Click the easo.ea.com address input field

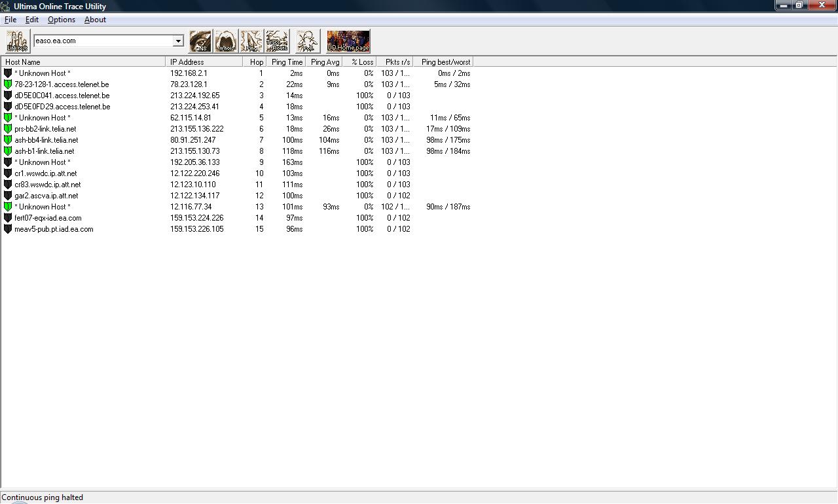(x=103, y=41)
